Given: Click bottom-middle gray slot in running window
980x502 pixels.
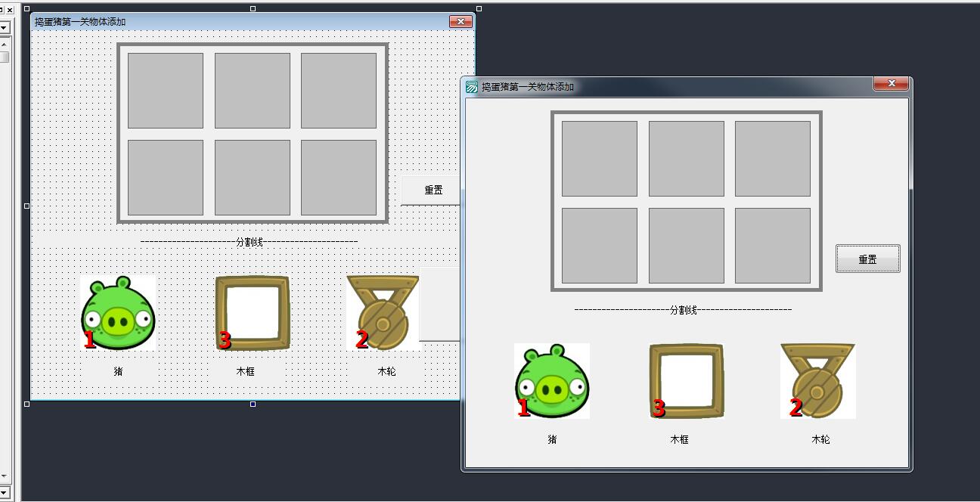Looking at the screenshot, I should (x=687, y=246).
